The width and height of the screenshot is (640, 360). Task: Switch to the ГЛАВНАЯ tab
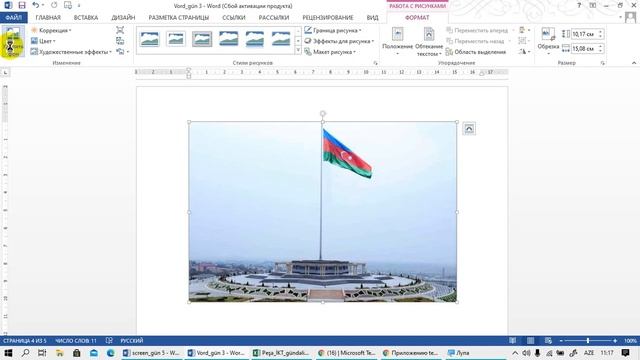(x=48, y=18)
